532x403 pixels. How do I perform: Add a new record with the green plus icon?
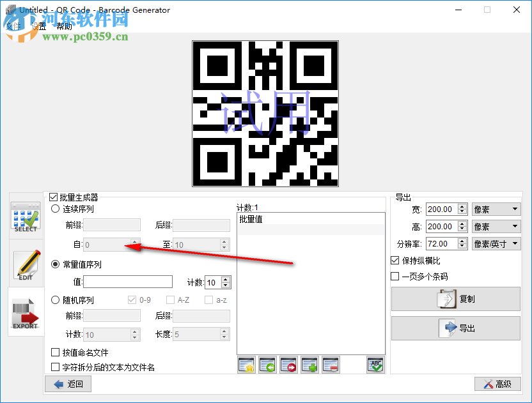pos(310,365)
